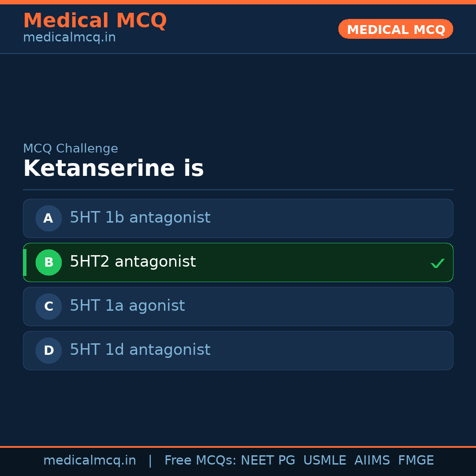Visit the medicalmcq.in link under the title
The height and width of the screenshot is (476, 476).
[69, 38]
